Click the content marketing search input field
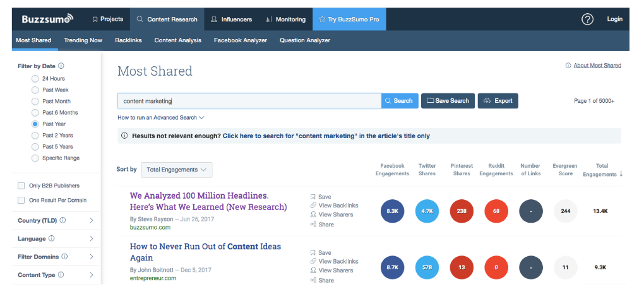 [x=249, y=101]
